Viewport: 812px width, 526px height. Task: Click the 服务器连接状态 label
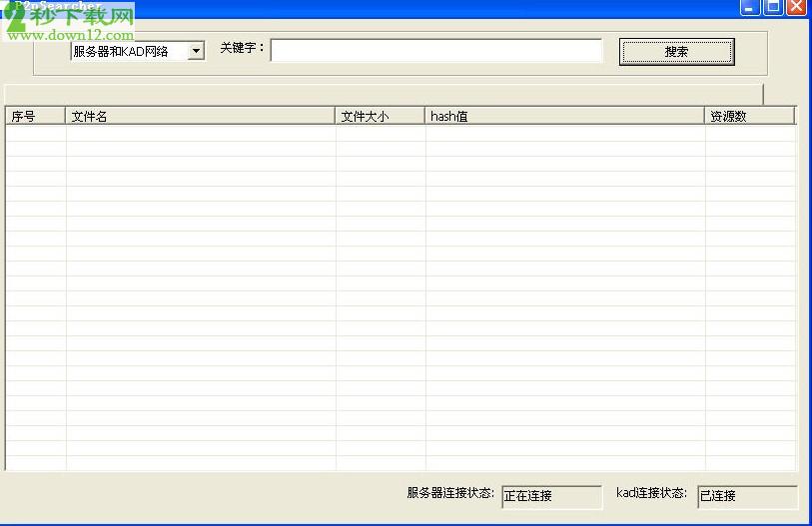450,493
